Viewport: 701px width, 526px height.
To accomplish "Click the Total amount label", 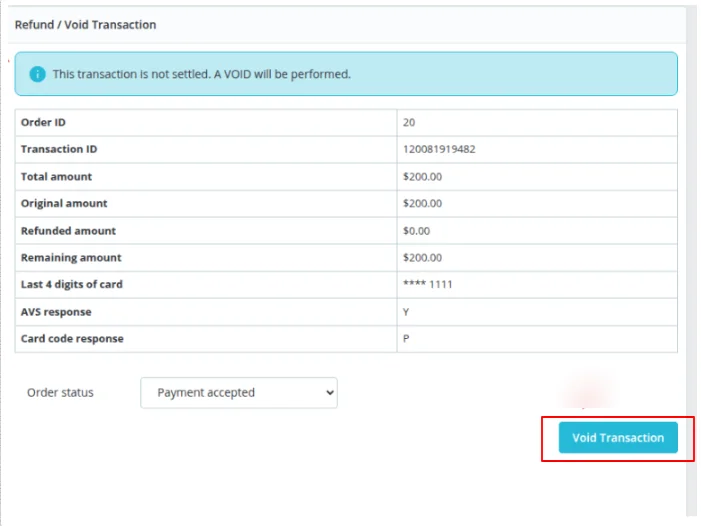I will pos(56,177).
